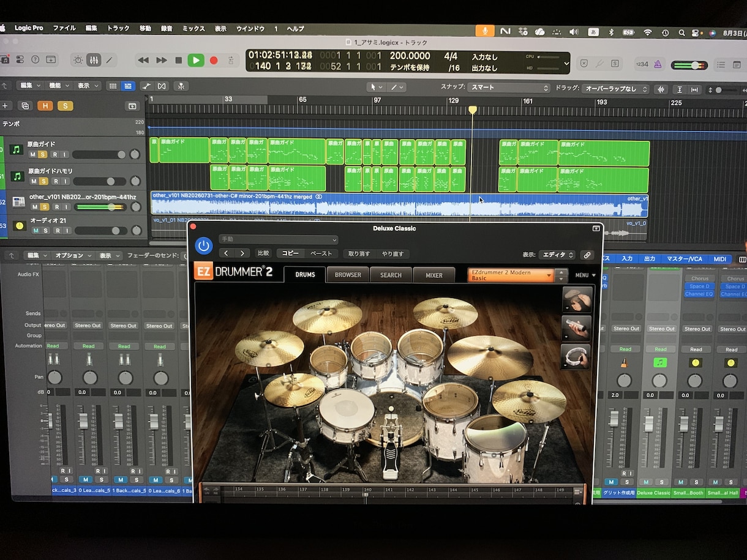This screenshot has width=747, height=560.
Task: Toggle the yellow S global solo button
Action: (65, 106)
